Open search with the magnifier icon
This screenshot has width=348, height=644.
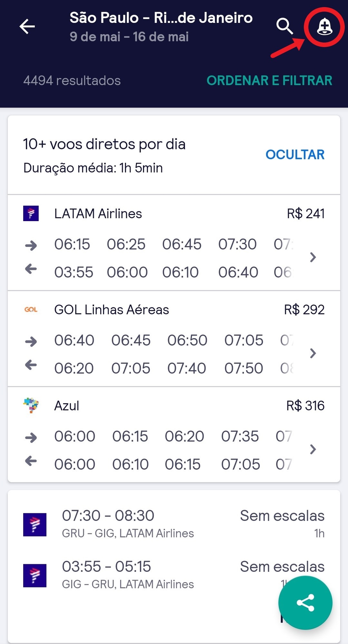coord(285,26)
